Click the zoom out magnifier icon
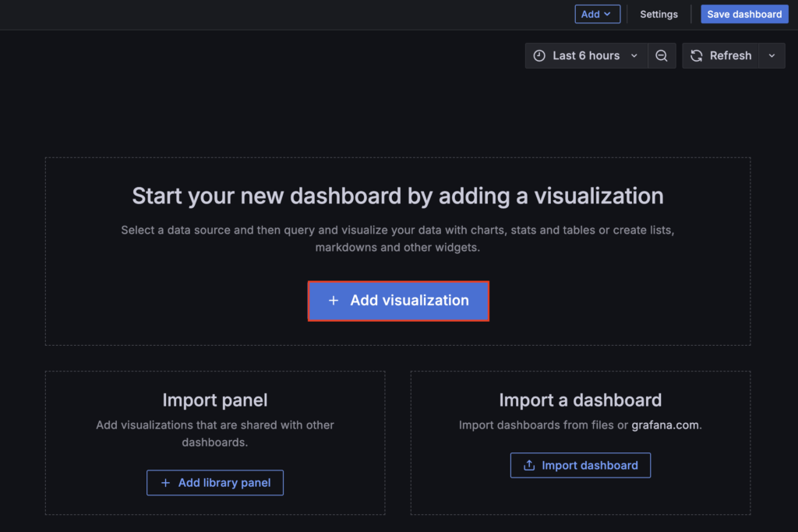Image resolution: width=798 pixels, height=532 pixels. tap(662, 55)
